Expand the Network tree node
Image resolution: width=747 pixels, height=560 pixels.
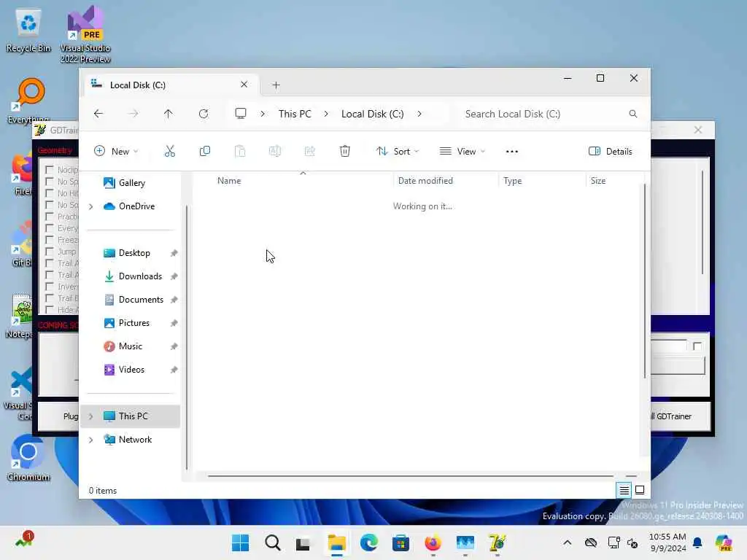91,440
